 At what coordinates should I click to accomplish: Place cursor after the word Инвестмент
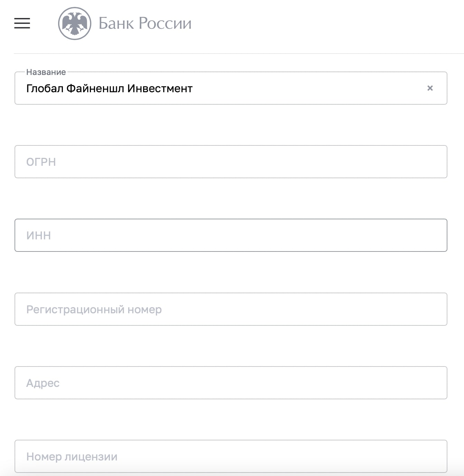tap(193, 88)
